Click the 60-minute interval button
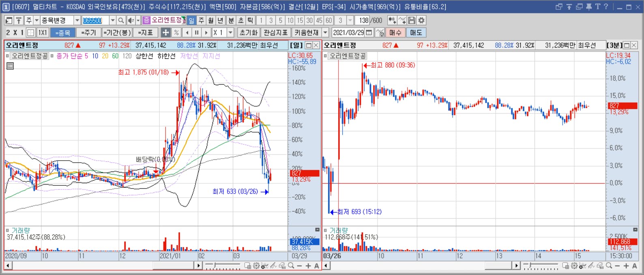The image size is (644, 275). pos(329,20)
